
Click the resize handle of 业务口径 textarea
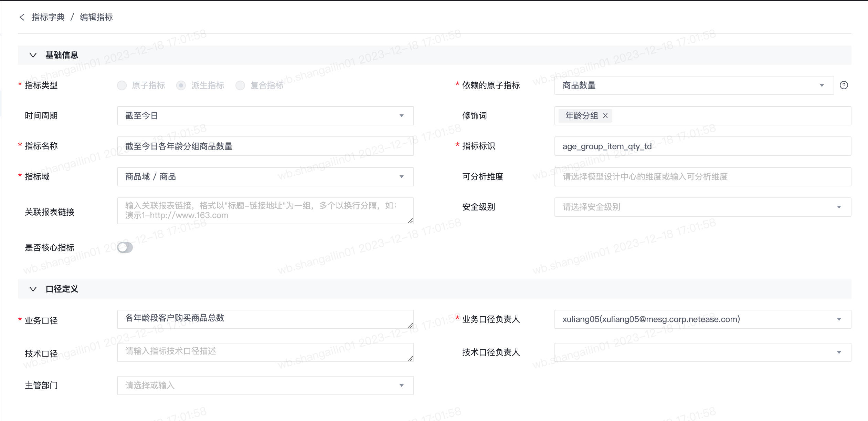click(410, 326)
